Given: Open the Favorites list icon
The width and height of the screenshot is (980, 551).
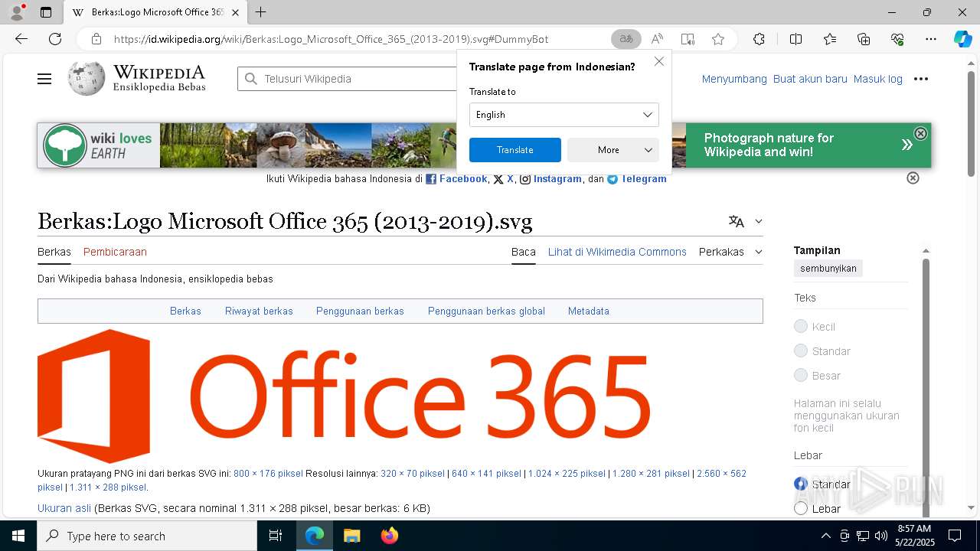Looking at the screenshot, I should coord(830,39).
